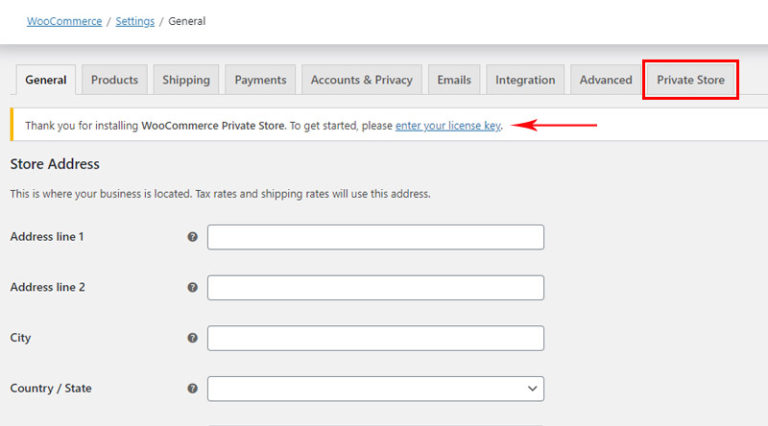
Task: Click help icon next to City
Action: tap(192, 338)
